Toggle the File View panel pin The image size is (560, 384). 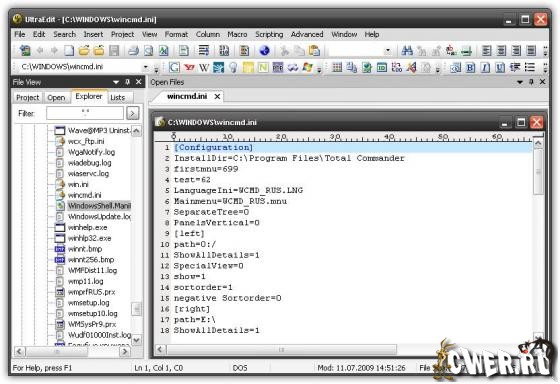click(x=128, y=82)
